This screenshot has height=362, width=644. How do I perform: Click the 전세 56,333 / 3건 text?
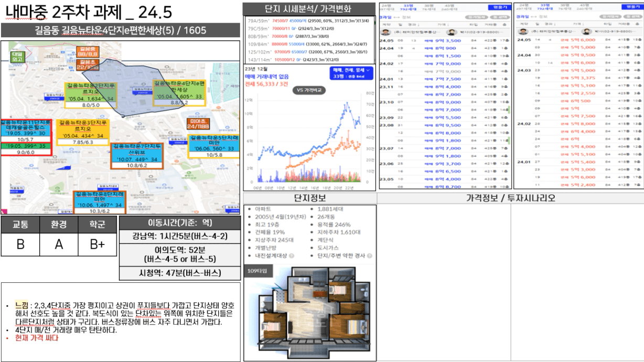pyautogui.click(x=266, y=83)
